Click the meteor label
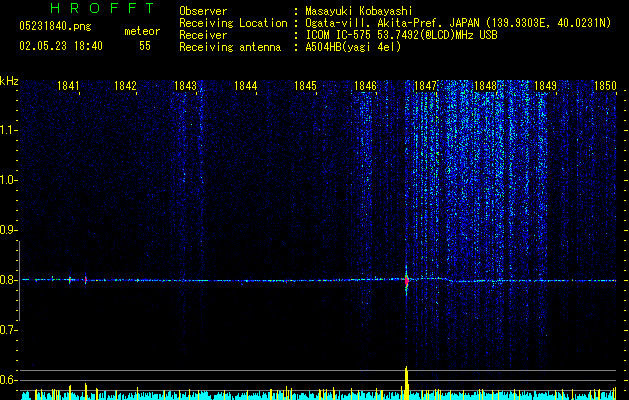This screenshot has height=400, width=629. 142,31
